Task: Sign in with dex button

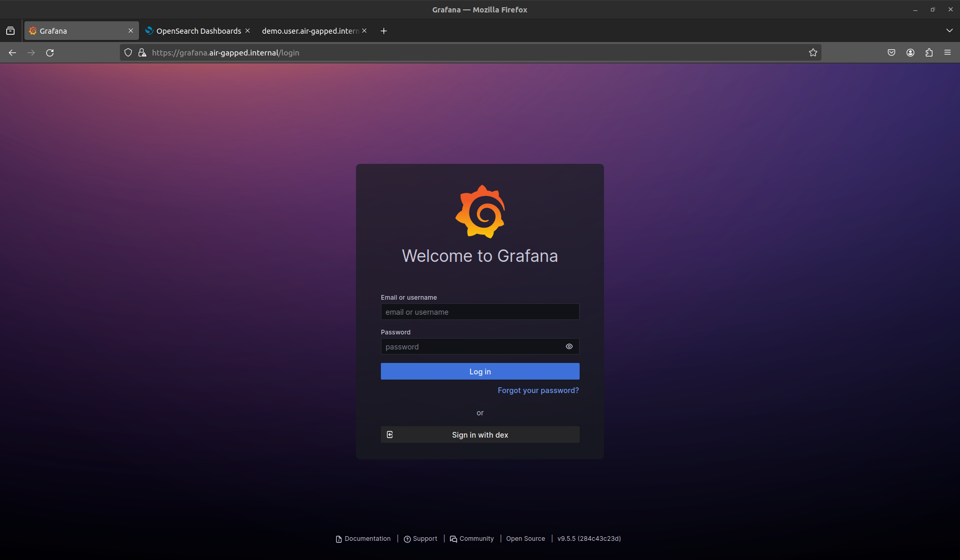Action: 480,435
